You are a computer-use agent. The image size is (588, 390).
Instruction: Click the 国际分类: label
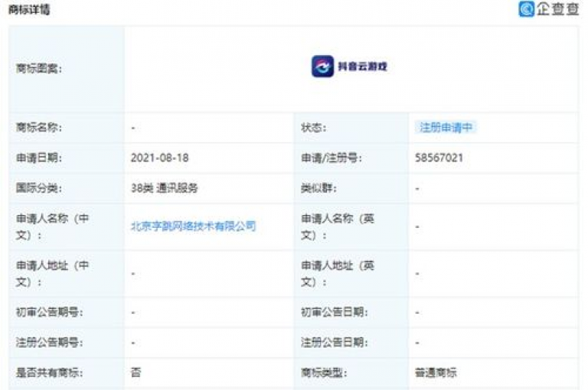[38, 187]
